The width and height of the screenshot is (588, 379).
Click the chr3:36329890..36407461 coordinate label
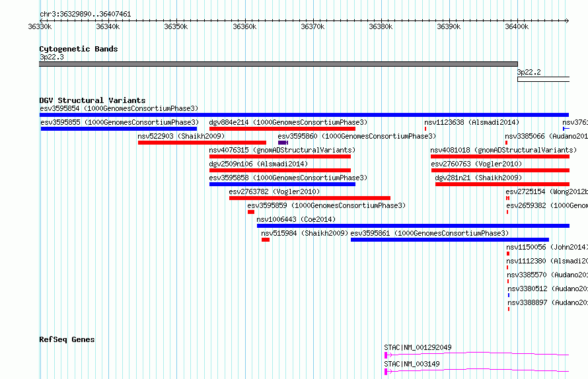[x=85, y=15]
